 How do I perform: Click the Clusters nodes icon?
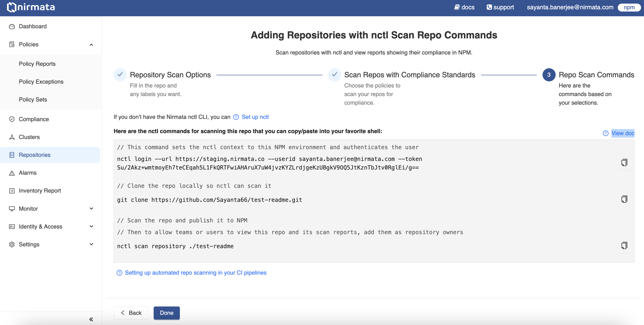(12, 137)
